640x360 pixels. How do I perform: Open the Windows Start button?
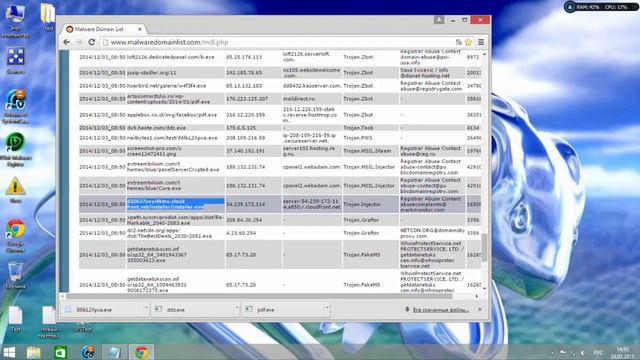point(9,352)
